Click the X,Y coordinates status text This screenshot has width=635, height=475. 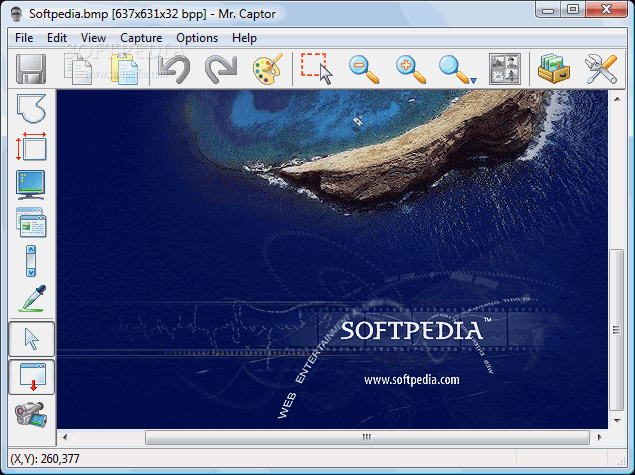click(x=45, y=459)
